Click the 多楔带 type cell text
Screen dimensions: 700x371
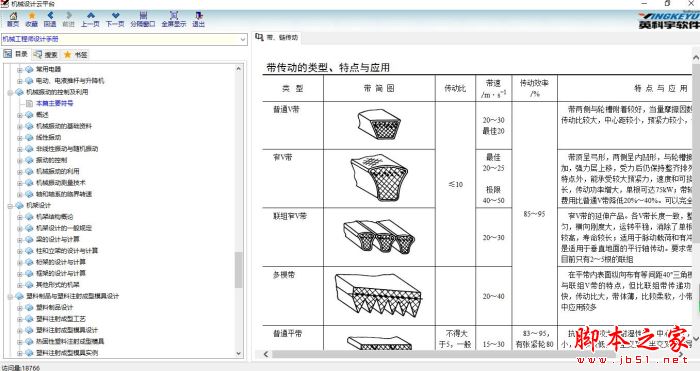click(284, 275)
